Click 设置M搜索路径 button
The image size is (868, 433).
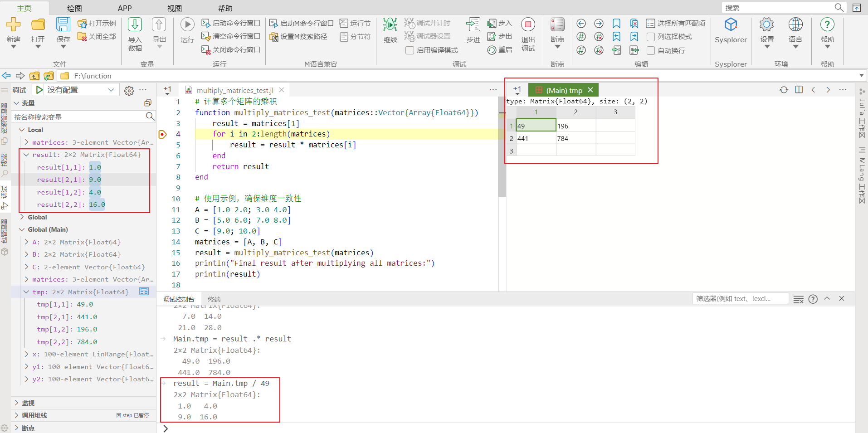point(298,37)
